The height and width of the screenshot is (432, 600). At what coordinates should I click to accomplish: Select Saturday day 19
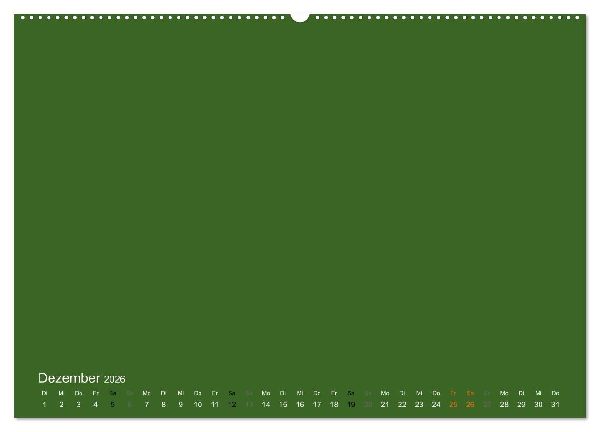[x=351, y=404]
